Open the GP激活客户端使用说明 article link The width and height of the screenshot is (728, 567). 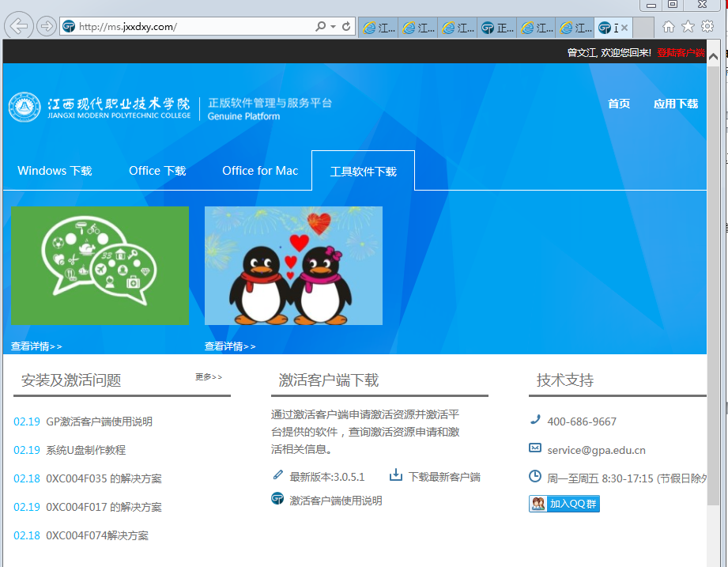click(99, 421)
